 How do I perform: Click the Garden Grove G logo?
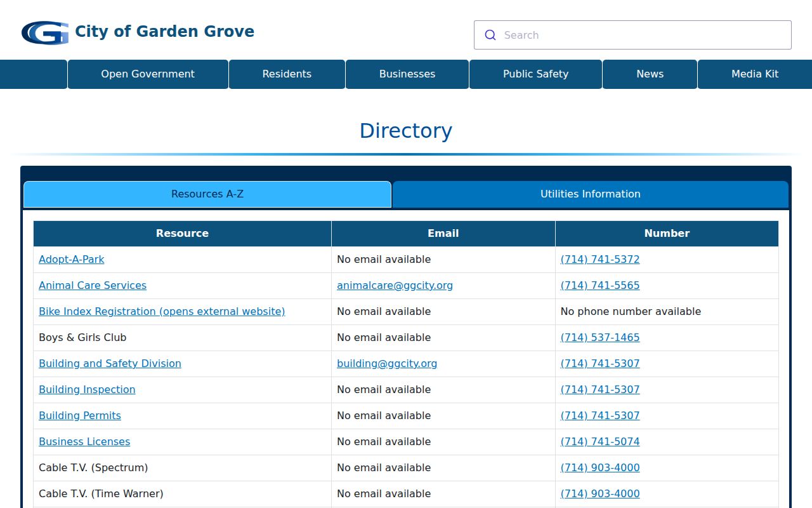[45, 32]
